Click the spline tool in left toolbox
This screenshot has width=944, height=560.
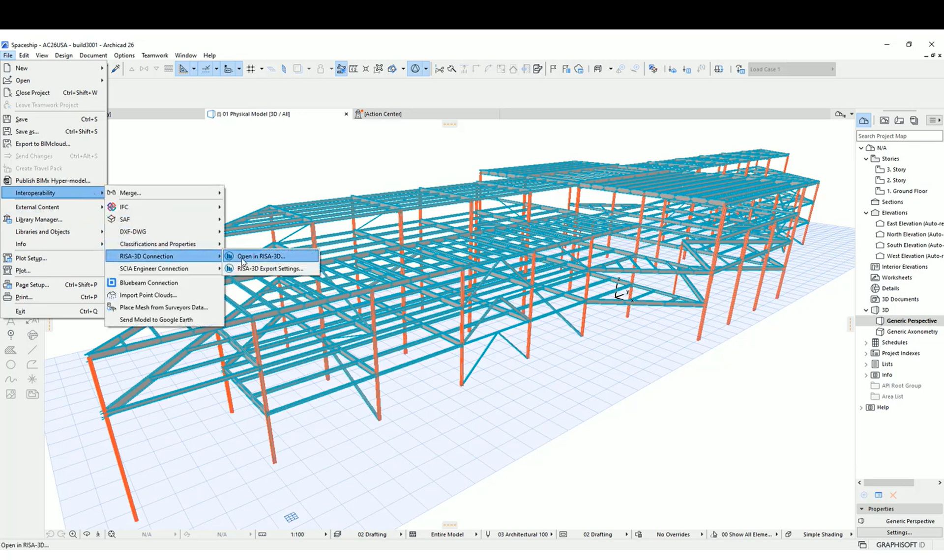tap(11, 379)
